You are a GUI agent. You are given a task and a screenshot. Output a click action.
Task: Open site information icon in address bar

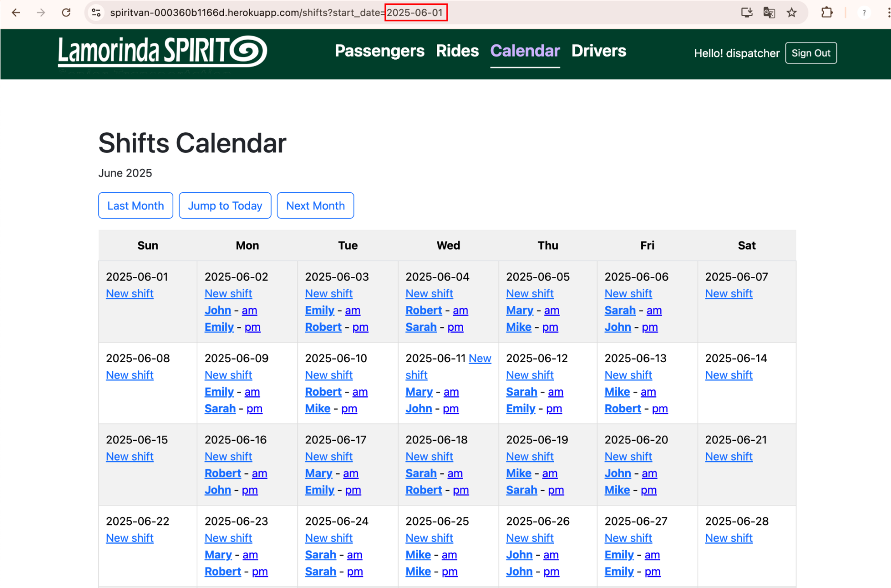(x=96, y=12)
